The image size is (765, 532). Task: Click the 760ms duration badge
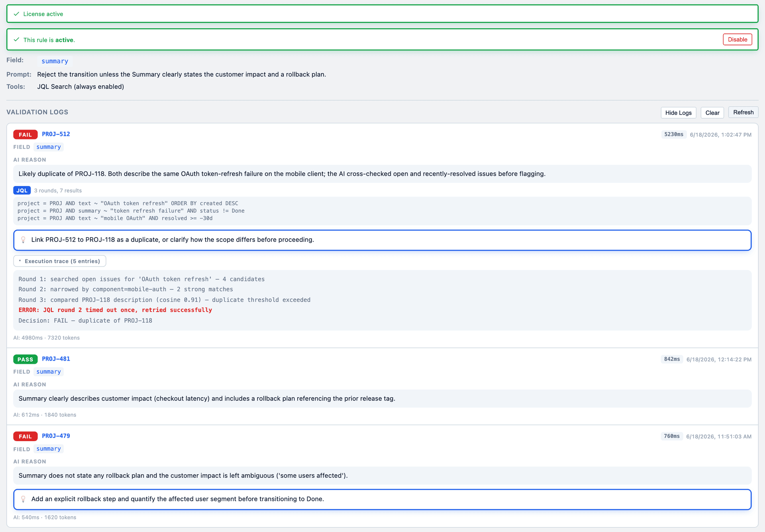coord(672,436)
